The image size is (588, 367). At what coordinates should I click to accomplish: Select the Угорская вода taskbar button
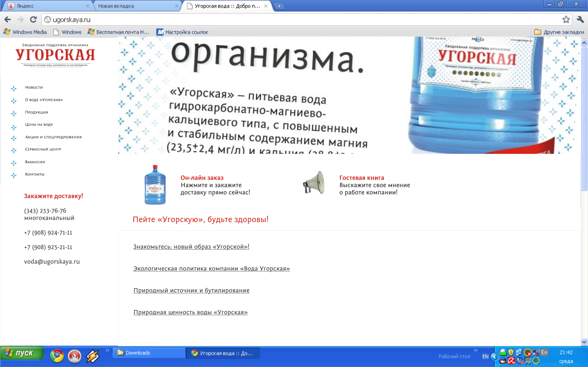click(x=223, y=353)
